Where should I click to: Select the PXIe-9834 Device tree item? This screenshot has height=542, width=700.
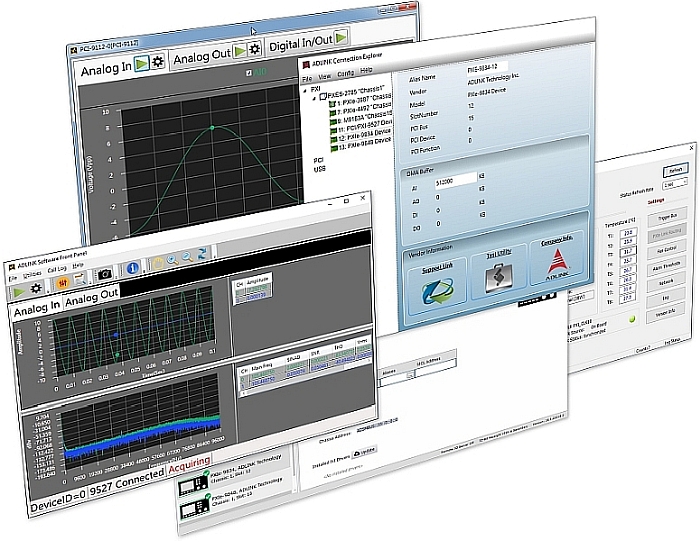[362, 137]
